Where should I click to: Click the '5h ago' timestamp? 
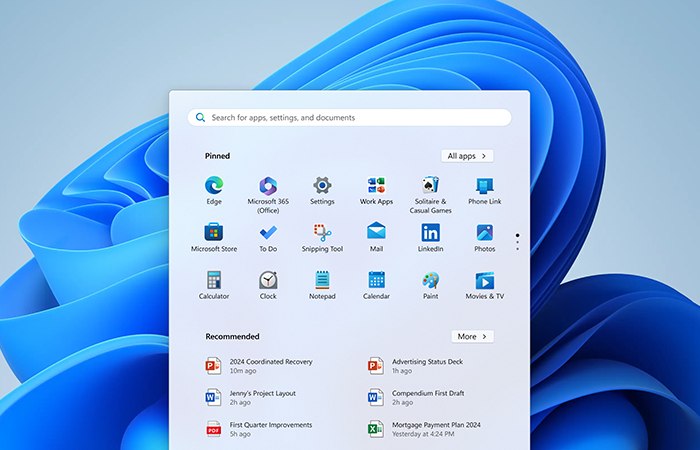[240, 434]
